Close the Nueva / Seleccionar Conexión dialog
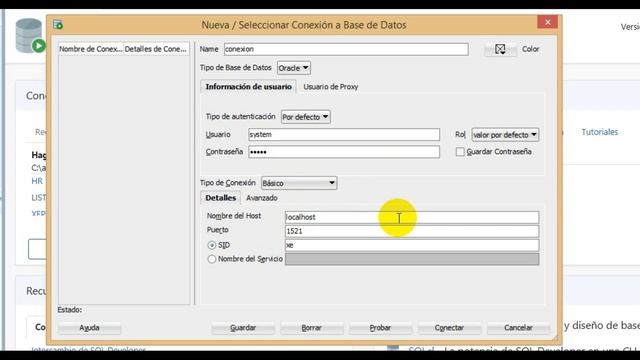Image resolution: width=640 pixels, height=360 pixels. tap(548, 22)
